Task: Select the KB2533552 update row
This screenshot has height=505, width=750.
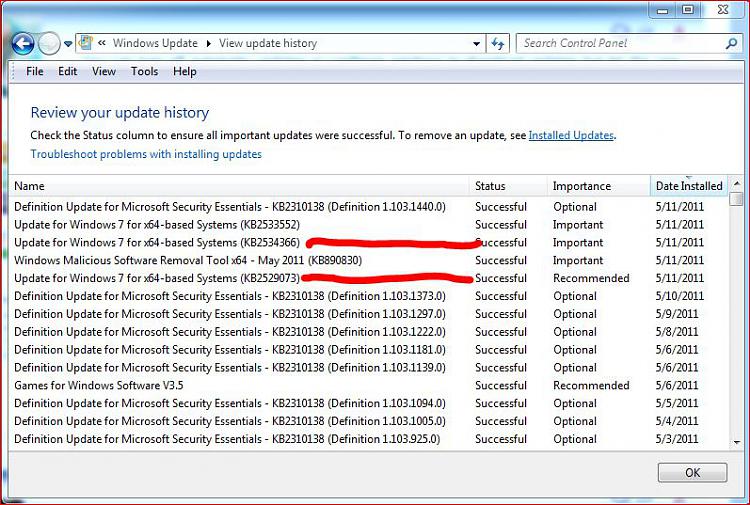Action: coord(368,224)
